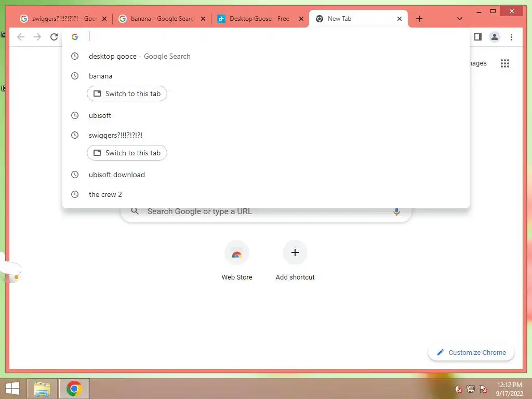The width and height of the screenshot is (532, 399).
Task: Open Action Center flag icon
Action: pyautogui.click(x=483, y=389)
